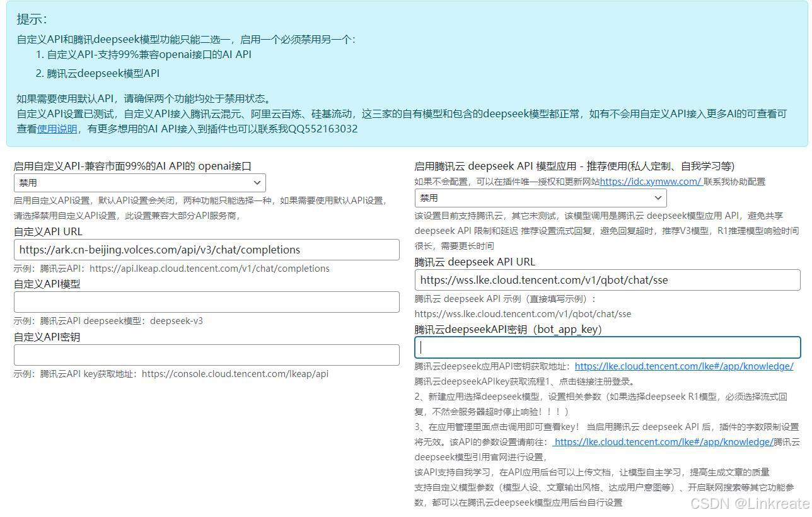812x517 pixels.
Task: Open the 启用腾讯云 deepseek API dropdown
Action: [x=540, y=198]
